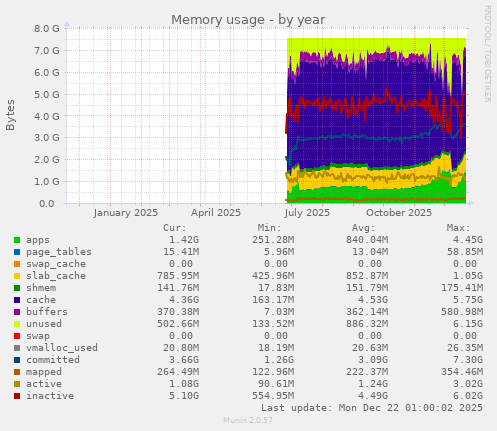This screenshot has width=497, height=431.
Task: Click unused max value 6.15G
Action: pos(467,324)
